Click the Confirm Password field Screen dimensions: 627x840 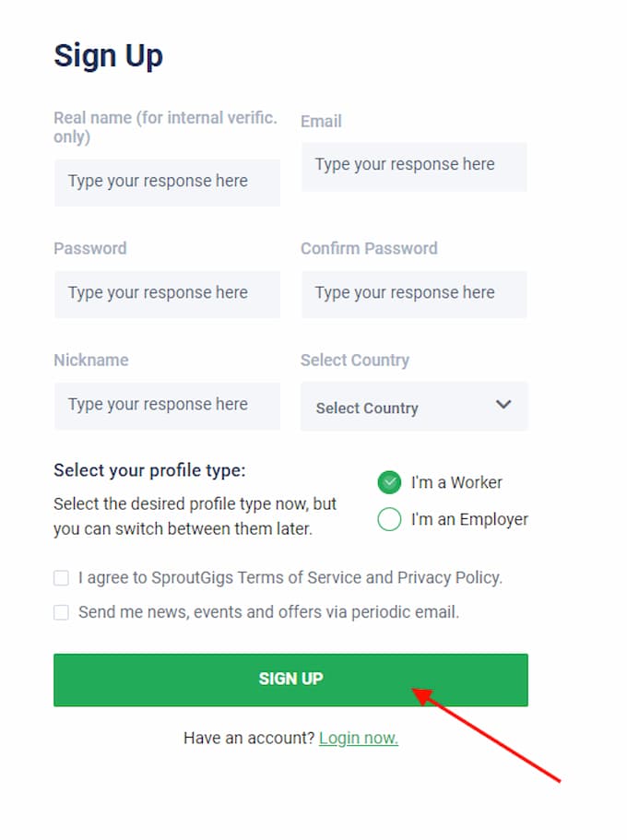coord(413,294)
